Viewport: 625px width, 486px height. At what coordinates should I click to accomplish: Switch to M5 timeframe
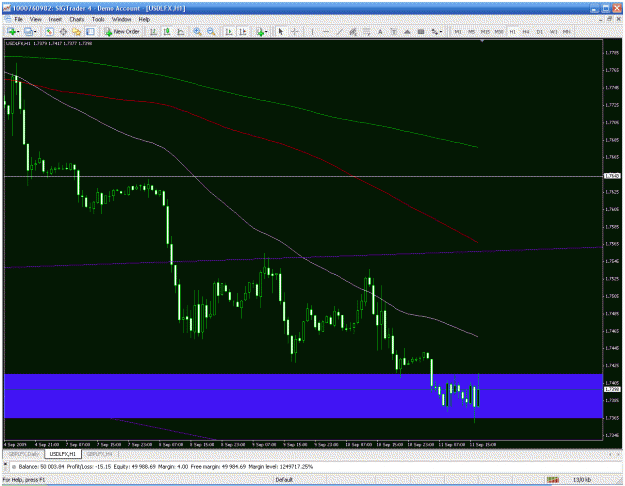pos(472,31)
